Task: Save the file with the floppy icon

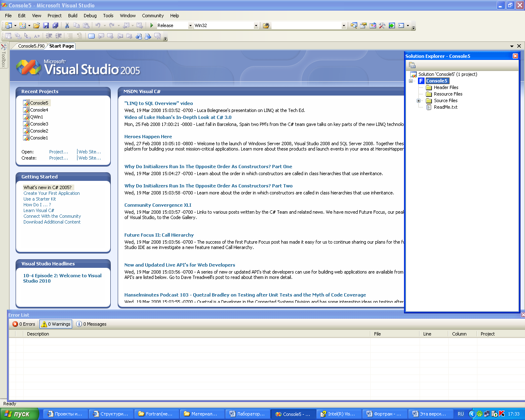Action: 46,25
